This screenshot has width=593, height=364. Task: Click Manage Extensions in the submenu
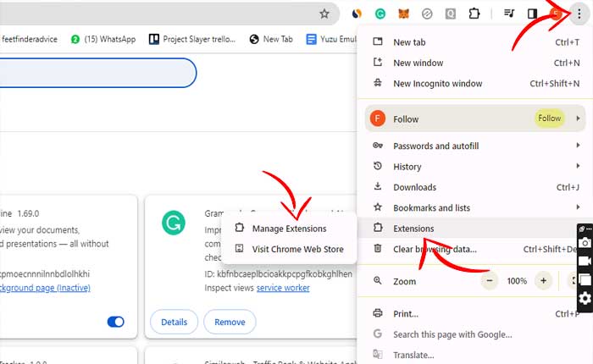(289, 229)
